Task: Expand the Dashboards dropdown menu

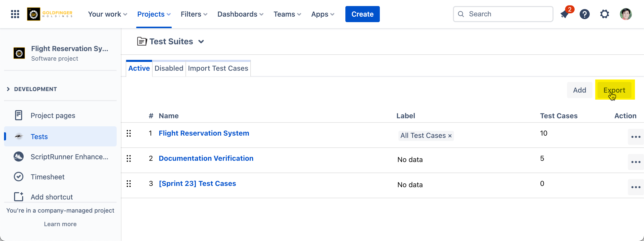Action: (240, 14)
